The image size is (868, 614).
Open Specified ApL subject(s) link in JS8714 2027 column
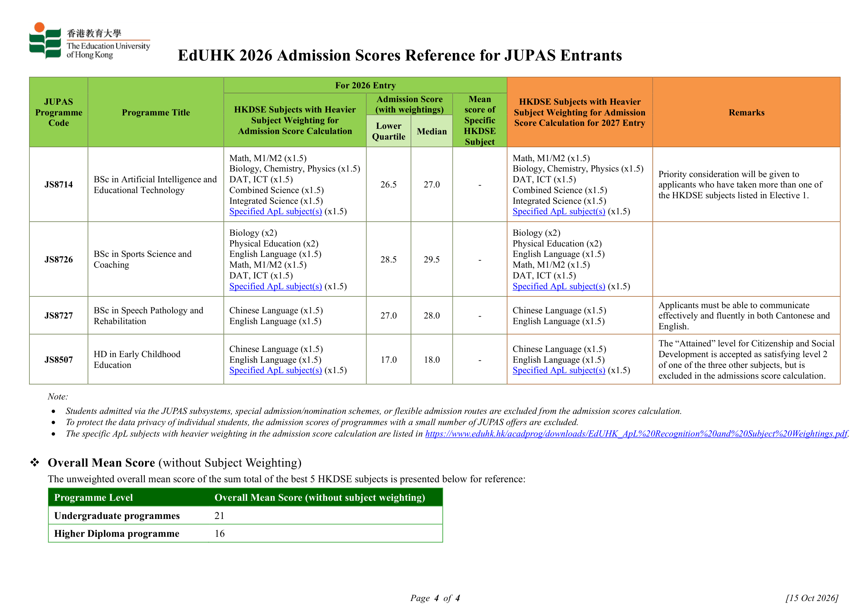pyautogui.click(x=559, y=211)
